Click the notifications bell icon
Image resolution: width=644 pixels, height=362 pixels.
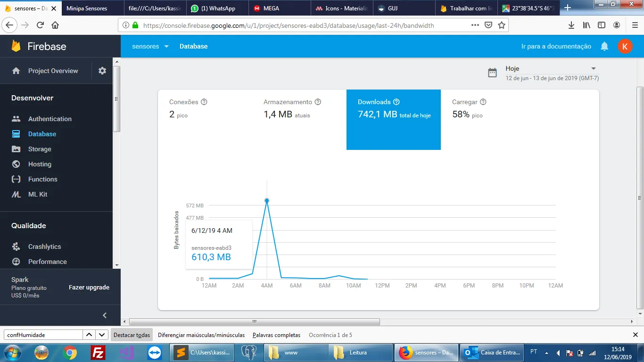pos(604,46)
